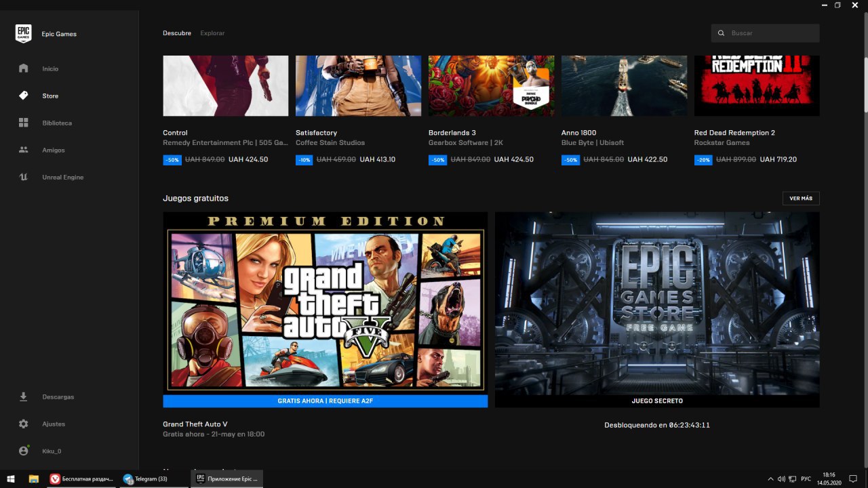The width and height of the screenshot is (868, 488).
Task: Click the countdown Desbloqueando en text
Action: (657, 425)
